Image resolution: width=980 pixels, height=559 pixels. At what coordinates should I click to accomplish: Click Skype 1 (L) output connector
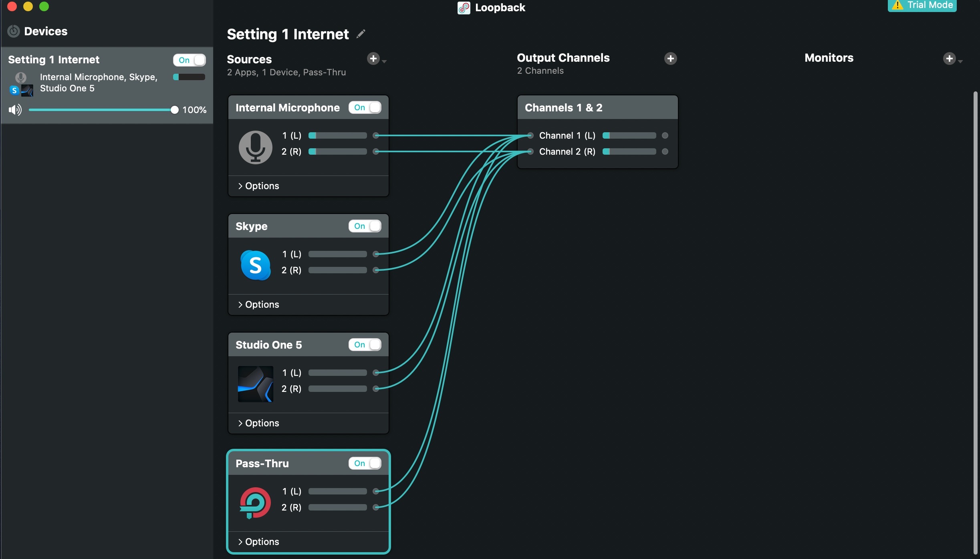(x=376, y=254)
